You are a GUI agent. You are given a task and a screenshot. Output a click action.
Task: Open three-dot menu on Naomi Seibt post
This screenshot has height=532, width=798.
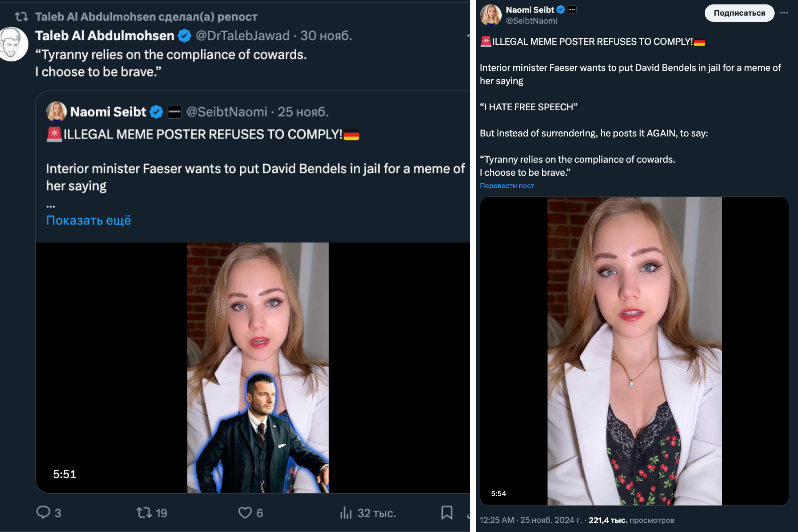(784, 13)
